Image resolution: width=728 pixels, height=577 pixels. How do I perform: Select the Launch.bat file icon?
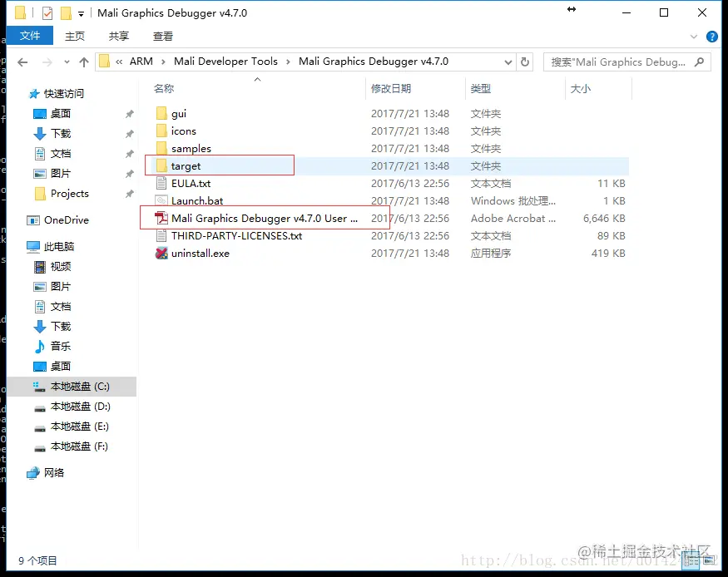tap(161, 201)
